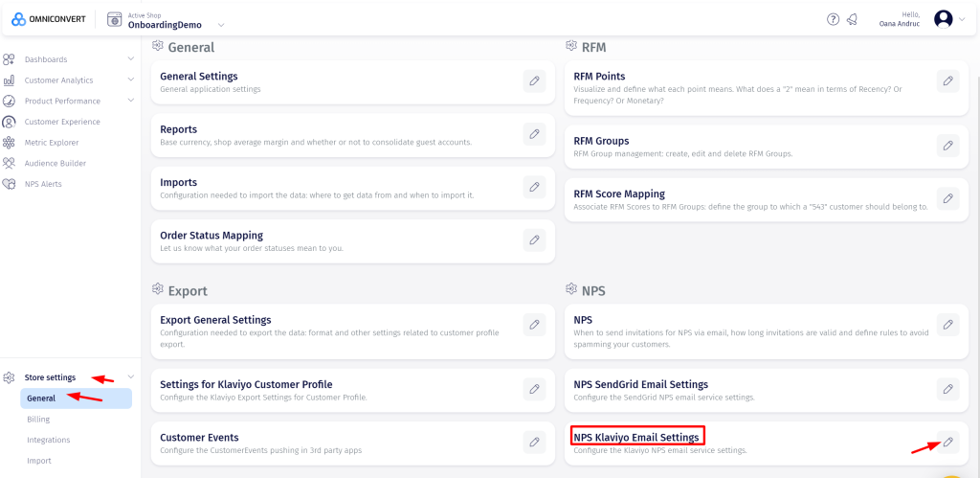Click the pencil icon for Order Status Mapping
Screen dimensions: 980x478
click(534, 239)
